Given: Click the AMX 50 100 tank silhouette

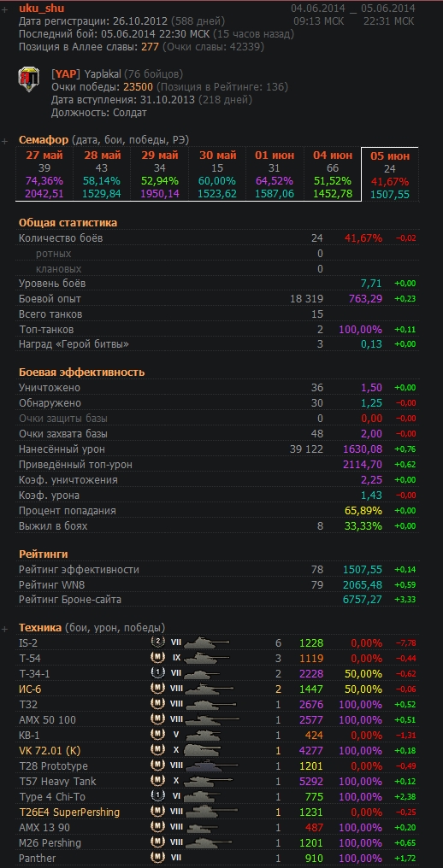Looking at the screenshot, I should click(x=212, y=720).
